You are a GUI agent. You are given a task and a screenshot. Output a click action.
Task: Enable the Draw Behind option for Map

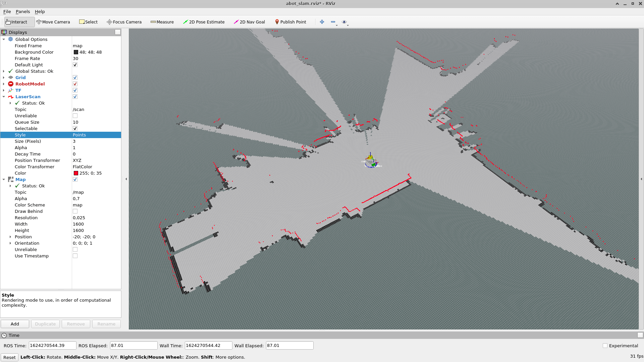75,211
